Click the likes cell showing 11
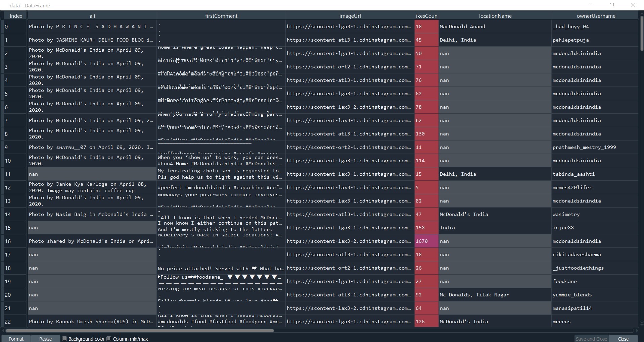Screen dimensions: 644x342 426,147
